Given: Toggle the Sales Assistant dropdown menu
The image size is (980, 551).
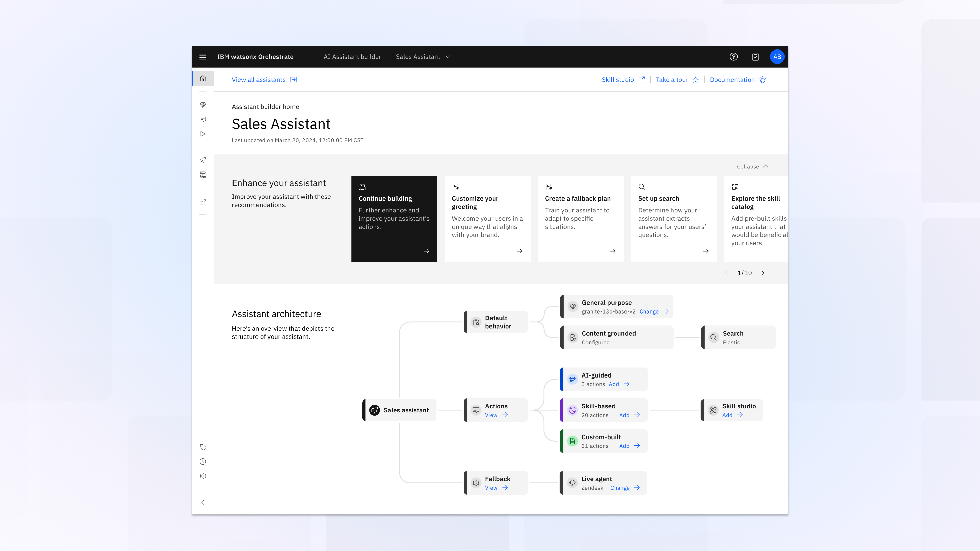Looking at the screenshot, I should (x=448, y=57).
